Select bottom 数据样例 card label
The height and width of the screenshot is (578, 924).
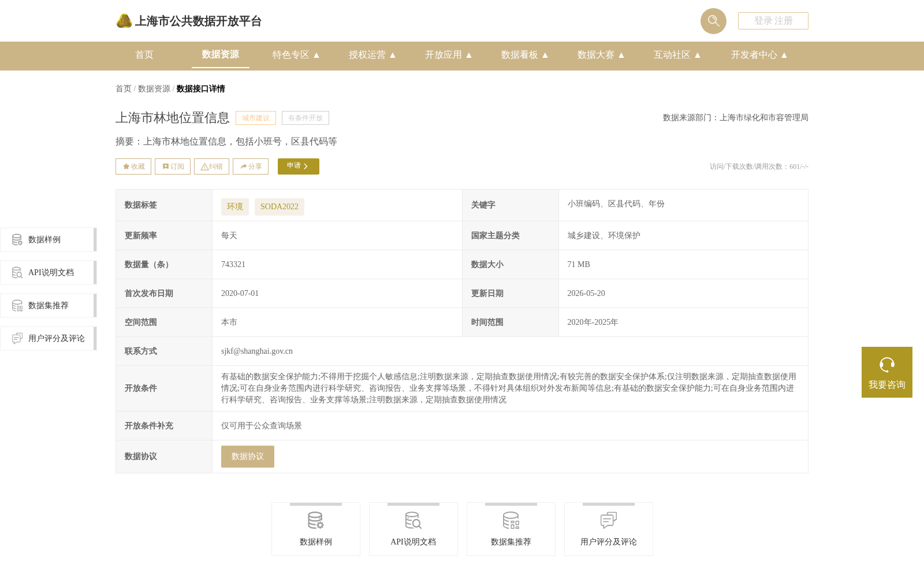(316, 542)
